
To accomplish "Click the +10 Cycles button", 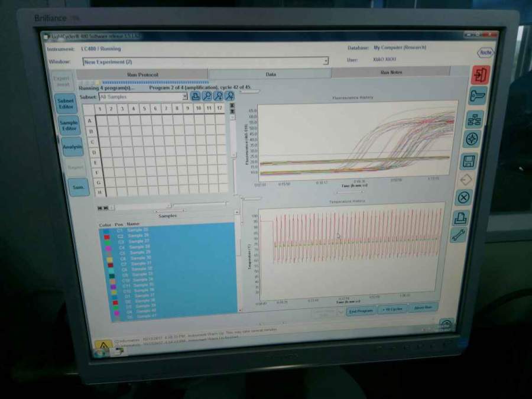I will click(x=392, y=309).
